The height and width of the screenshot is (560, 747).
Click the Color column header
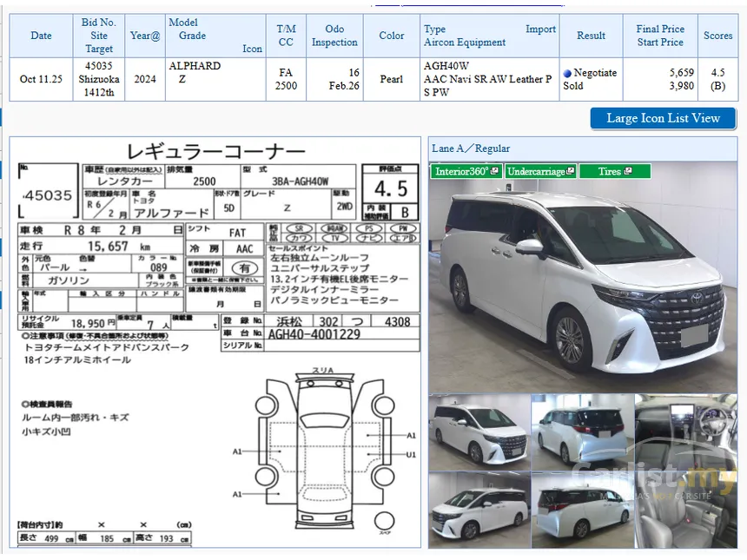pos(392,36)
